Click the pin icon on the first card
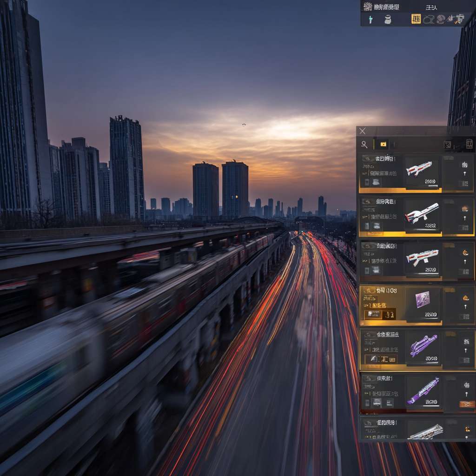Image resolution: width=476 pixels, height=476 pixels. click(464, 174)
